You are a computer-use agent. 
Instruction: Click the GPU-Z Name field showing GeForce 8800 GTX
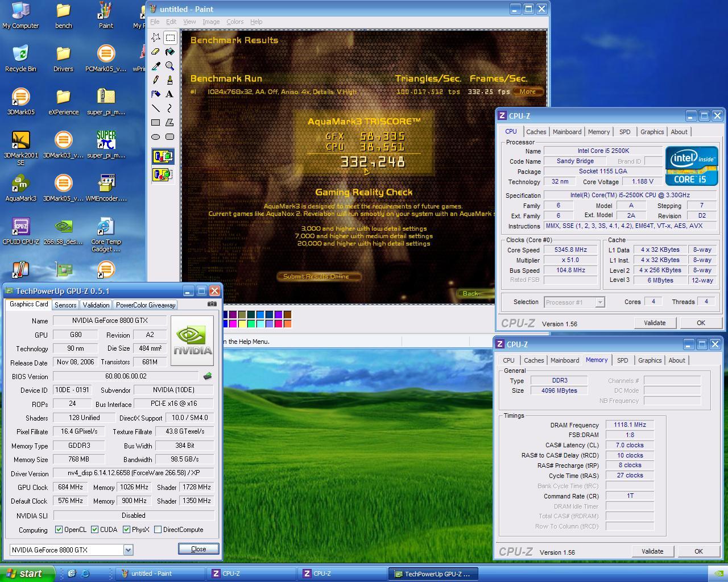[x=109, y=321]
